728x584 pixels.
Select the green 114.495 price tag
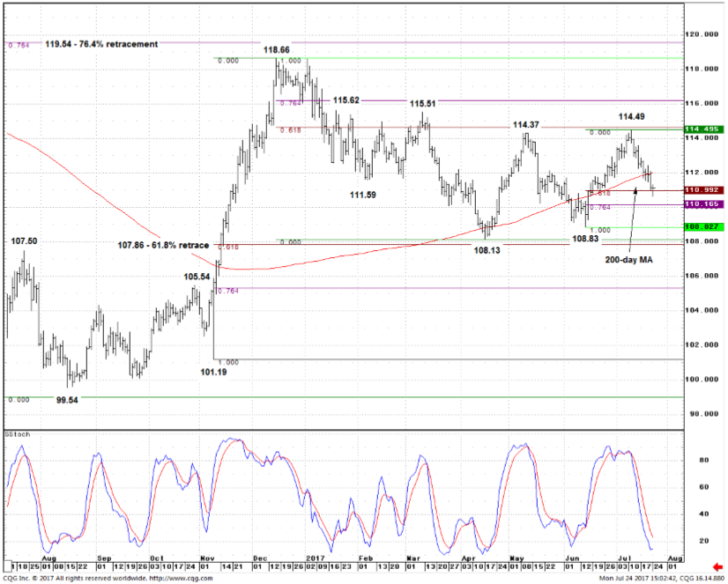[702, 129]
